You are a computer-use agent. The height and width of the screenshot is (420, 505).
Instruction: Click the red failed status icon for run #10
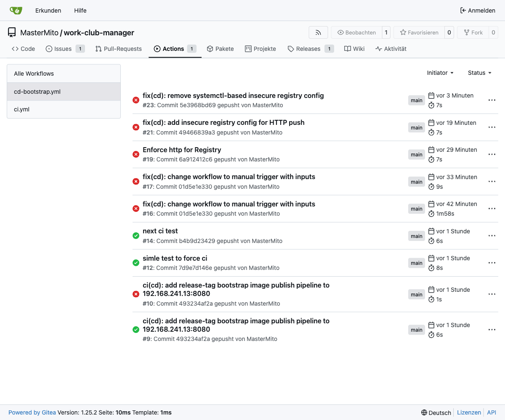click(x=136, y=294)
